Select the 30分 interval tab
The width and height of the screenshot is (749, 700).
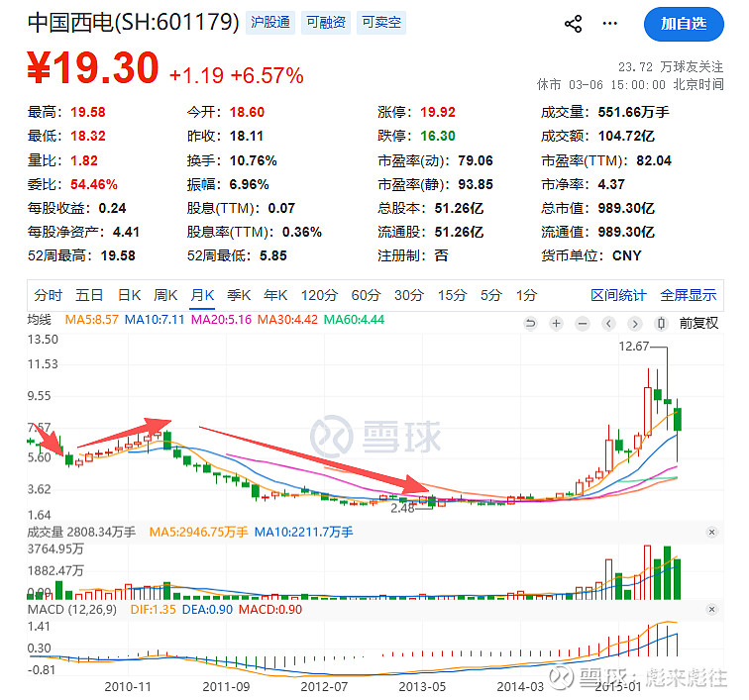tap(409, 295)
